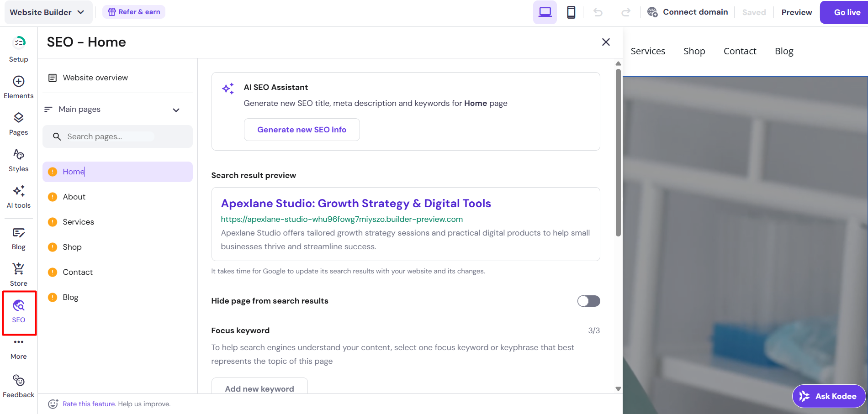Open AI tools in sidebar
Viewport: 868px width, 414px height.
tap(18, 197)
